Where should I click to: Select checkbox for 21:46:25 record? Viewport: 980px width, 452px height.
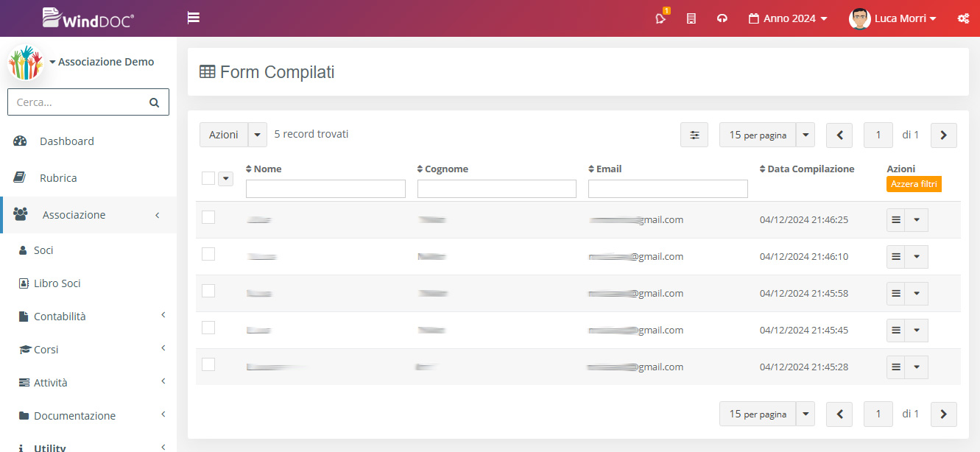(x=208, y=217)
